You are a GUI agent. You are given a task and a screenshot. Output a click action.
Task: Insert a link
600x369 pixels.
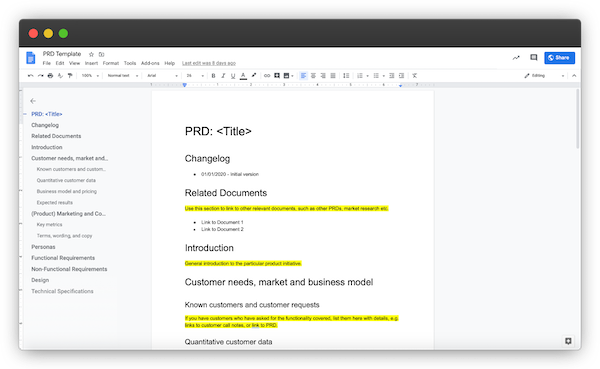click(x=267, y=76)
